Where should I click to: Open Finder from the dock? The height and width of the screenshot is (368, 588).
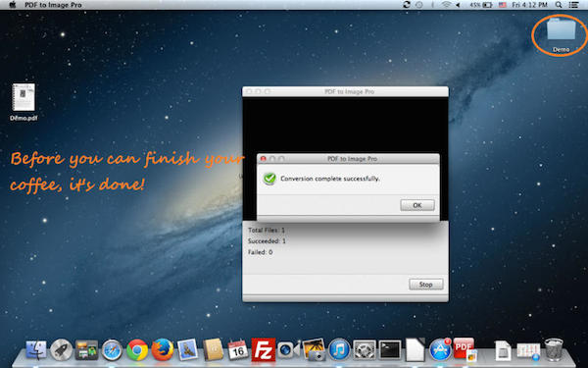point(36,350)
